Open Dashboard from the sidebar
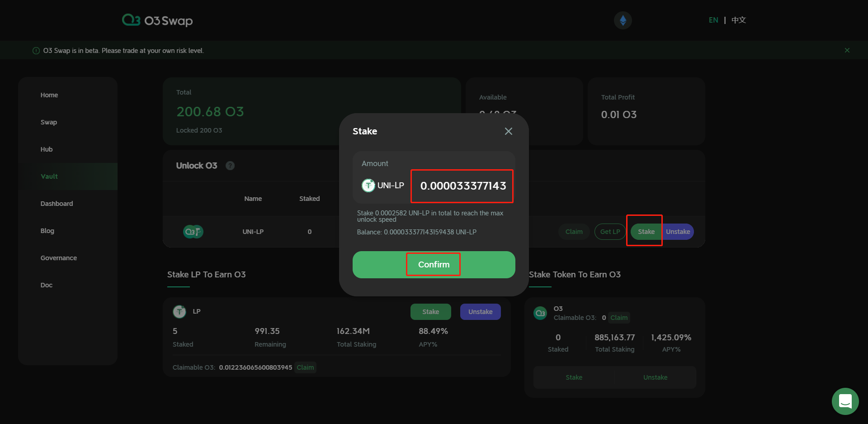 pos(57,204)
